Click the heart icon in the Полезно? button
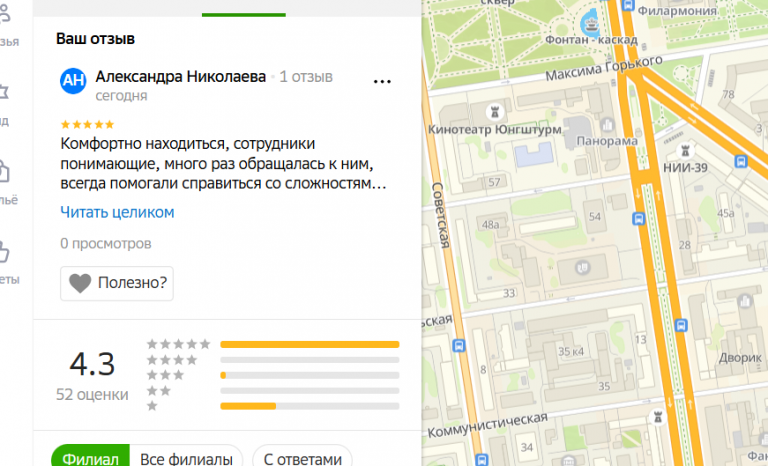 80,283
